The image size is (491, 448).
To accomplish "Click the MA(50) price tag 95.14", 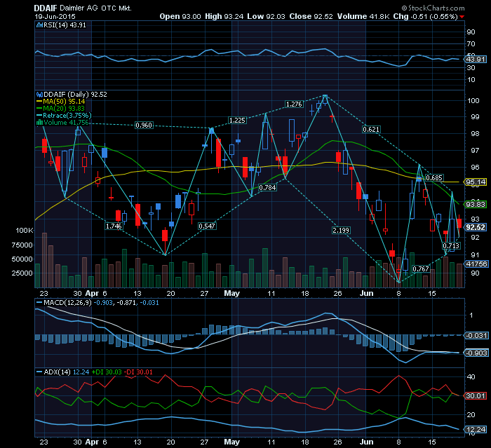I will point(476,182).
